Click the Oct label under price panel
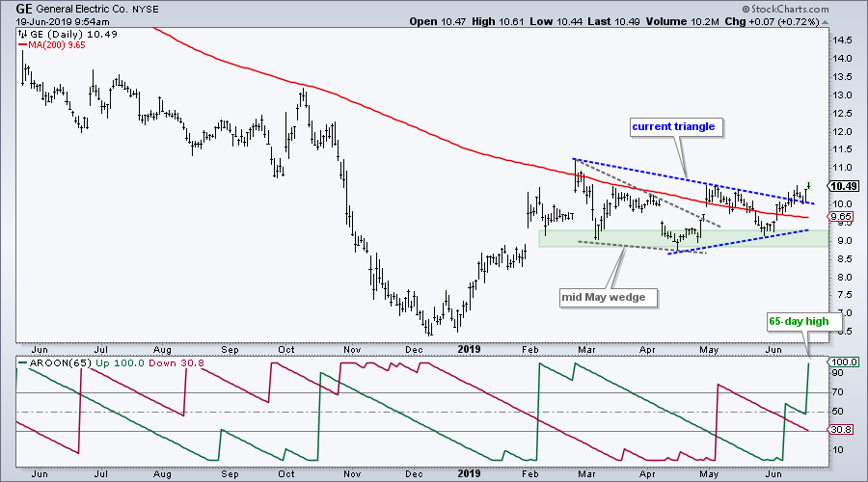The width and height of the screenshot is (868, 482). click(x=286, y=349)
